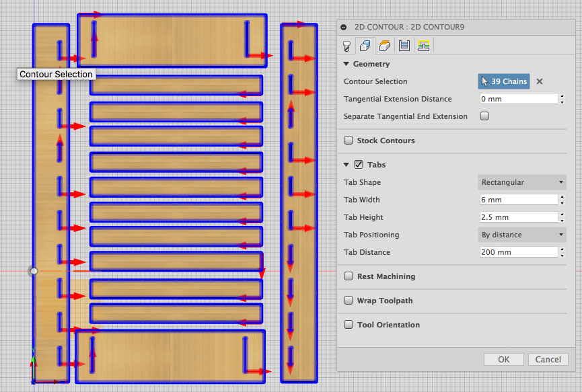The height and width of the screenshot is (392, 582).
Task: Click the 39 Chains selection button
Action: 504,81
